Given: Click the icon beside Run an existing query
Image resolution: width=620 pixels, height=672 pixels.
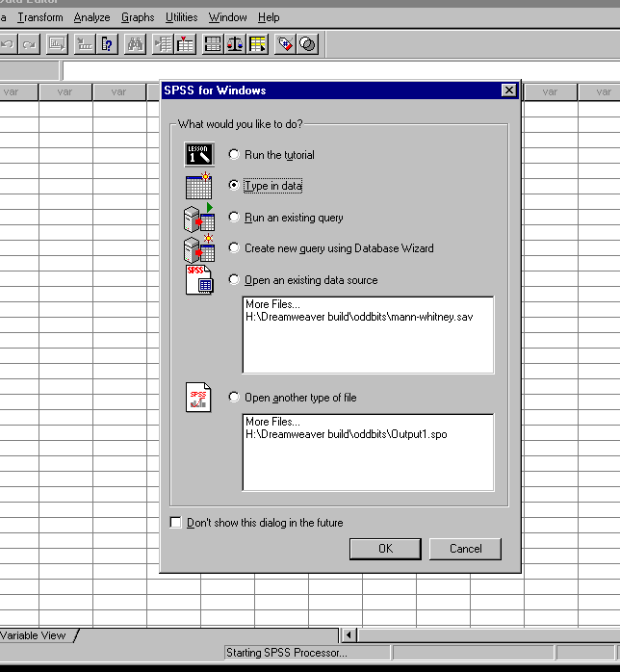Looking at the screenshot, I should 199,218.
